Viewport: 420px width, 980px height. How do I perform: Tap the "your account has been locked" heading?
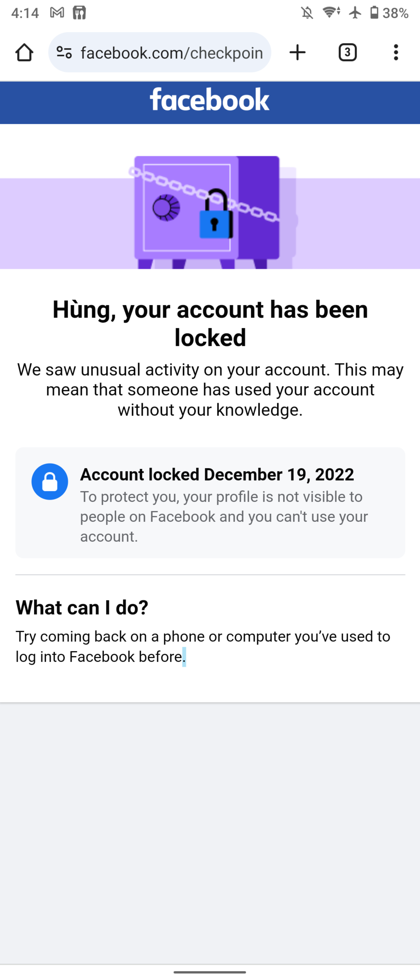point(210,323)
